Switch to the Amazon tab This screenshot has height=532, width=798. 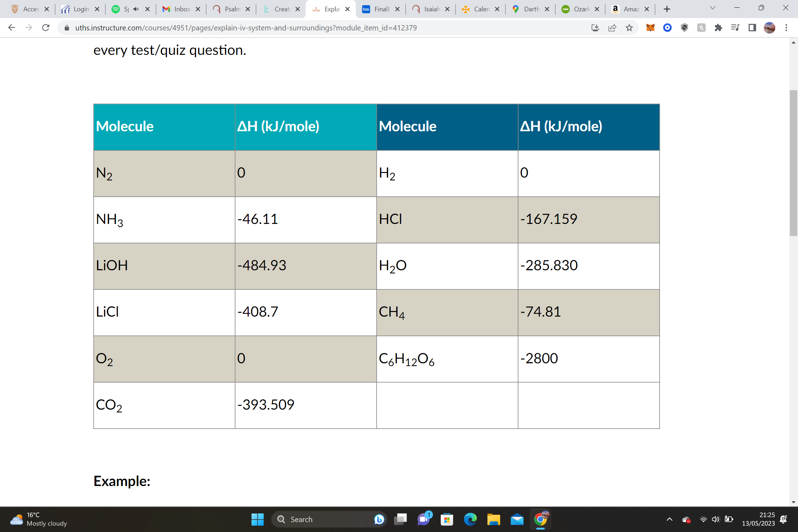[630, 9]
